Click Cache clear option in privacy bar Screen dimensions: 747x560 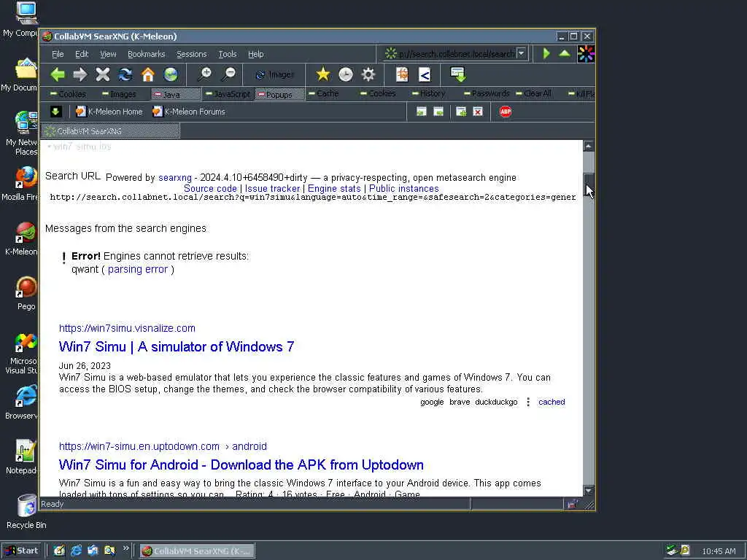[x=323, y=93]
